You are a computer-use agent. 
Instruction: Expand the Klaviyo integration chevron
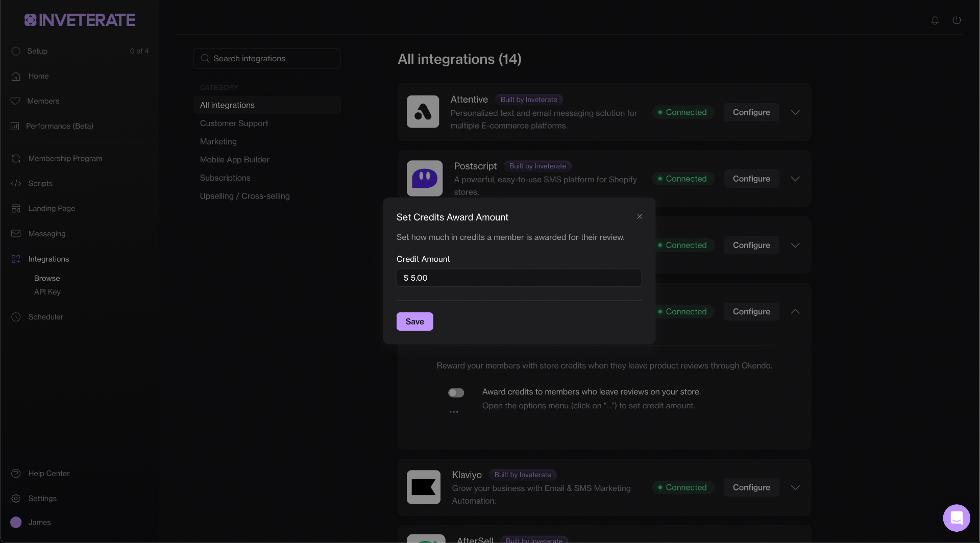click(x=795, y=488)
